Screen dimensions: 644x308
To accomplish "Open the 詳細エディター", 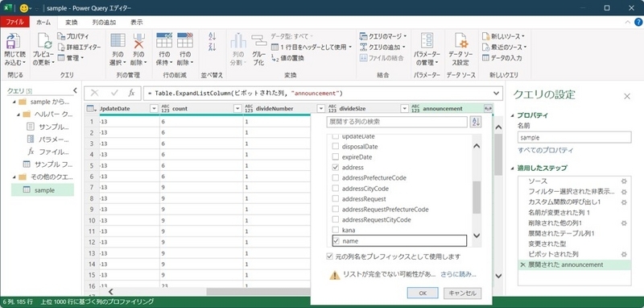I will tap(79, 48).
